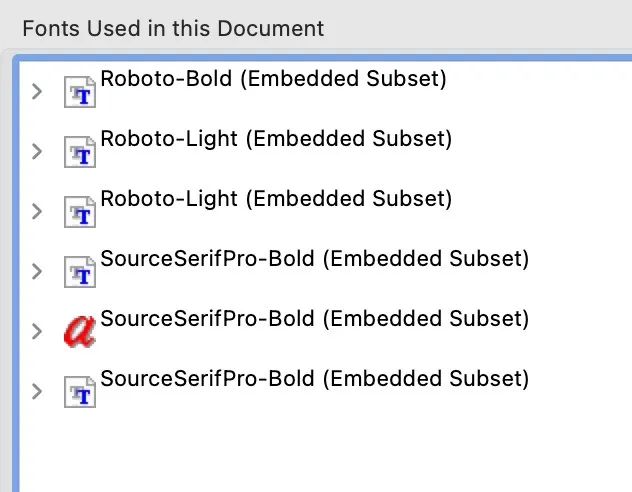The image size is (632, 492).
Task: Expand the last SourceSerifPro-Bold entry
Action: (37, 390)
